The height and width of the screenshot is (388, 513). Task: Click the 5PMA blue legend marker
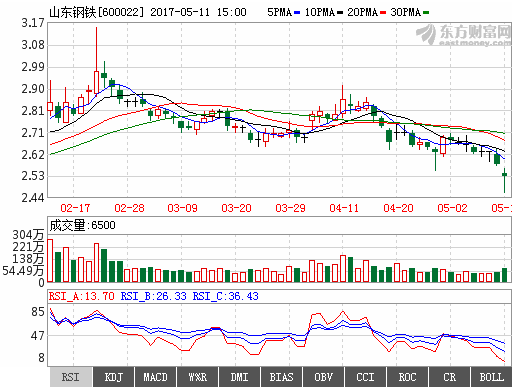point(297,13)
